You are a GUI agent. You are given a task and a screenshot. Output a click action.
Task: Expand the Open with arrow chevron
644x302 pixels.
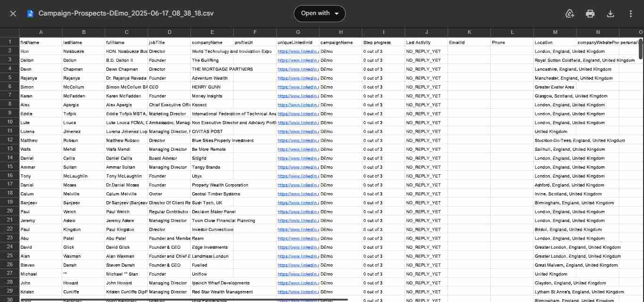coord(337,13)
